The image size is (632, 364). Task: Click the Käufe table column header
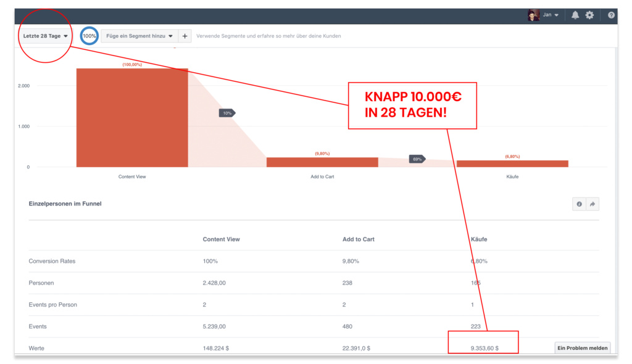click(479, 239)
